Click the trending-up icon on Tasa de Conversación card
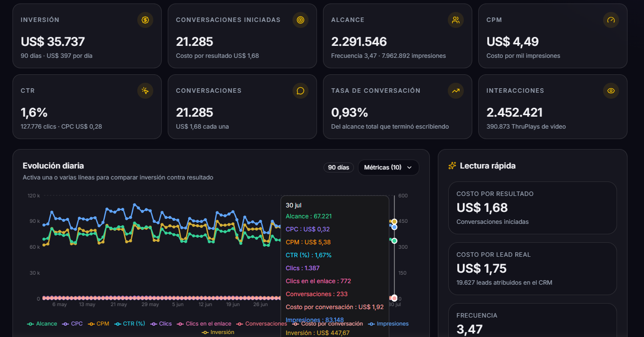This screenshot has height=337, width=644. (456, 91)
